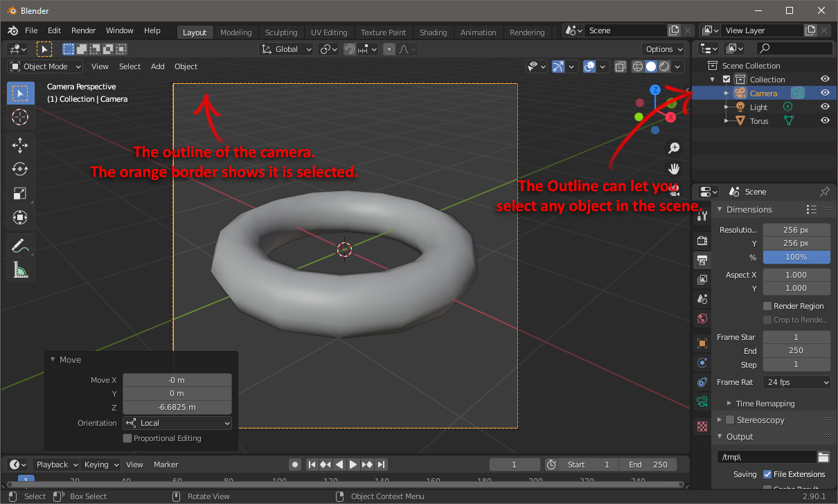Browse output path with folder icon
838x504 pixels.
click(x=823, y=457)
